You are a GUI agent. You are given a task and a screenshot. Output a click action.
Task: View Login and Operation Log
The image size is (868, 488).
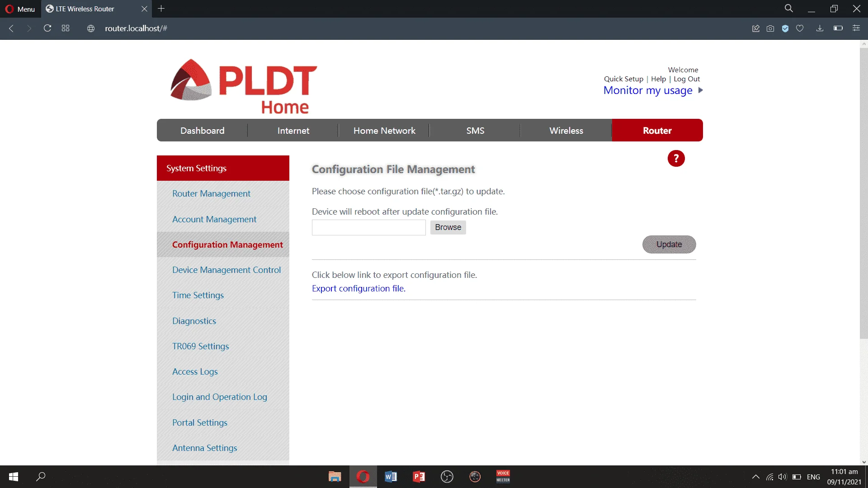[x=220, y=397]
